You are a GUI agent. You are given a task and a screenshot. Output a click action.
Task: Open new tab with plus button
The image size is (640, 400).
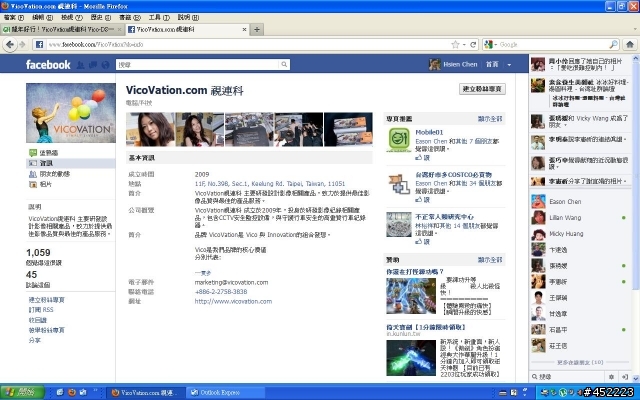[257, 29]
